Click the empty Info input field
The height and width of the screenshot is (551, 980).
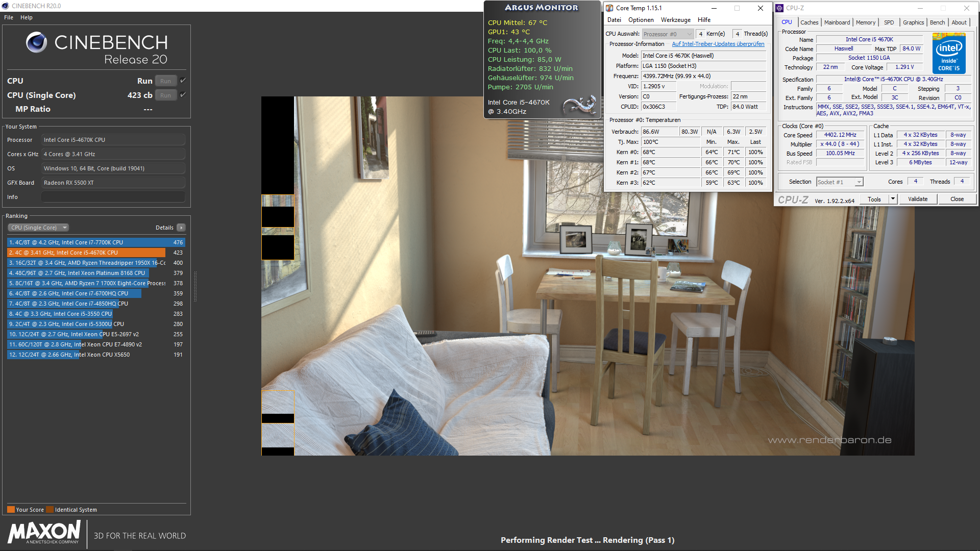(x=113, y=197)
